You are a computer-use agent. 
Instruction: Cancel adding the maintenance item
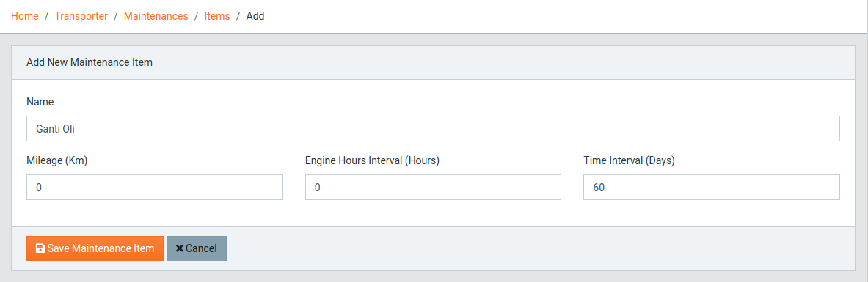(197, 249)
